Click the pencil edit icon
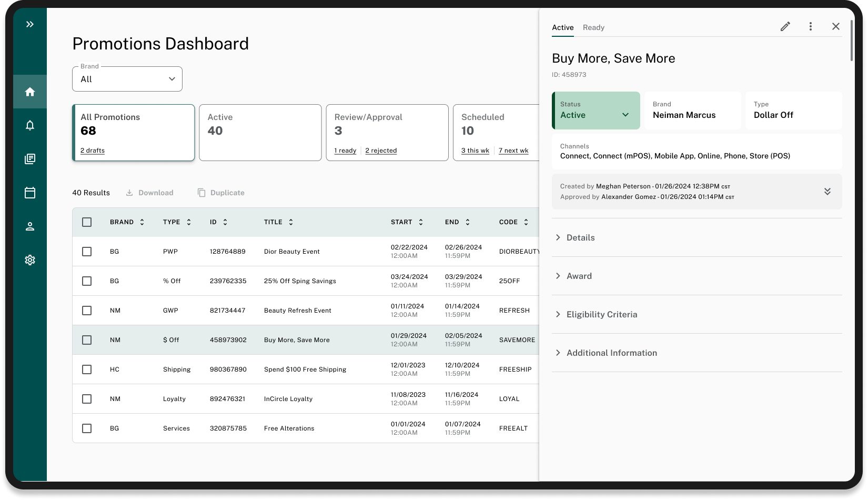868x500 pixels. (x=785, y=27)
